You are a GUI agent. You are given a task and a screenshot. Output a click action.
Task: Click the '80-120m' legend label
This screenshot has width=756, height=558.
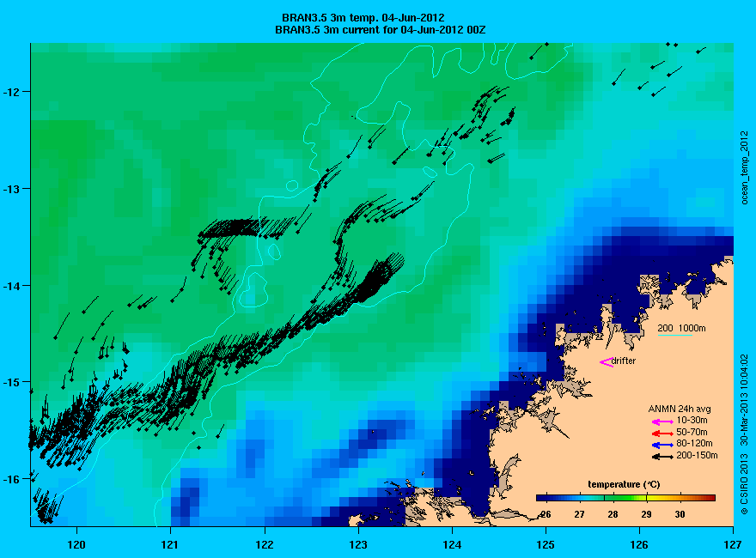[694, 443]
